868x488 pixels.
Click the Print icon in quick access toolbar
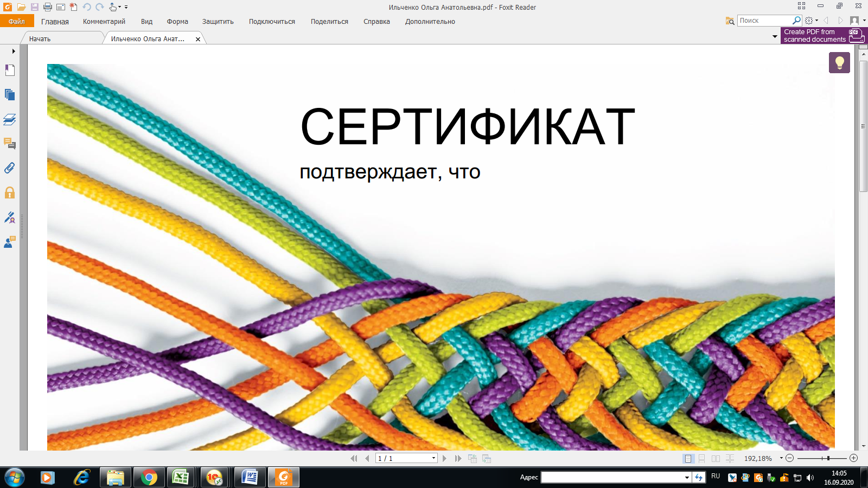click(x=47, y=7)
